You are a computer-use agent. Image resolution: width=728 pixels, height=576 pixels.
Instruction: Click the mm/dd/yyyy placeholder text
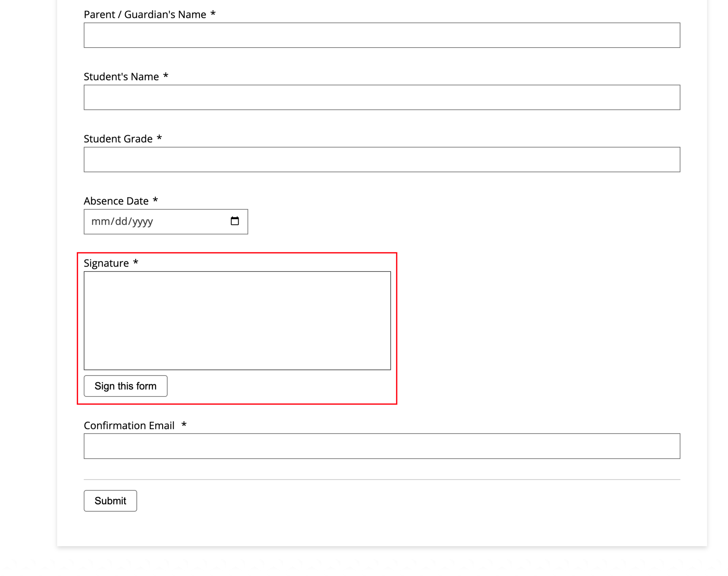[122, 222]
